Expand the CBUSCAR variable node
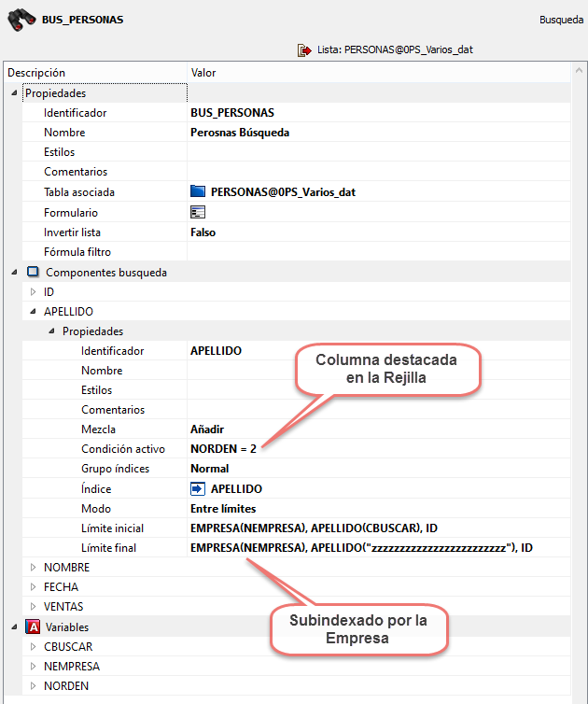The width and height of the screenshot is (588, 704). (x=34, y=646)
